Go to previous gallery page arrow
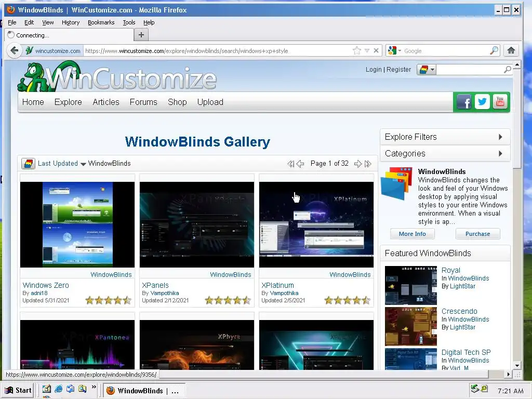The width and height of the screenshot is (532, 399). click(x=300, y=164)
